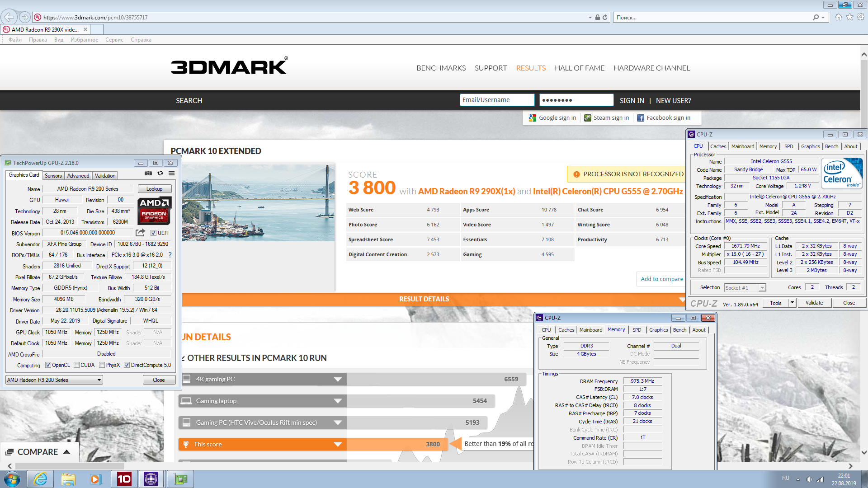Image resolution: width=868 pixels, height=488 pixels.
Task: Click Google sign in link
Action: (552, 118)
